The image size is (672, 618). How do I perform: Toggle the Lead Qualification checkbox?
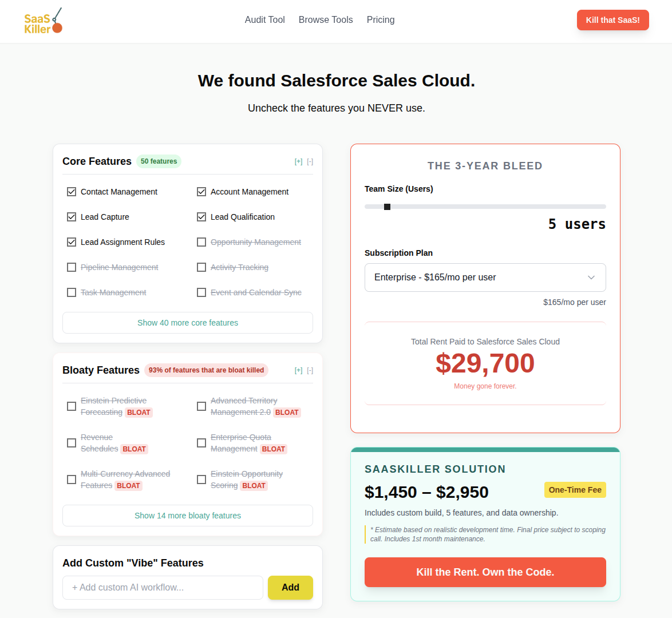201,217
